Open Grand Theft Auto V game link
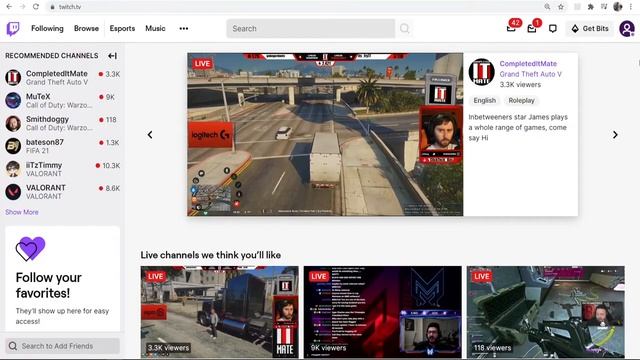640x360 pixels. pos(531,74)
